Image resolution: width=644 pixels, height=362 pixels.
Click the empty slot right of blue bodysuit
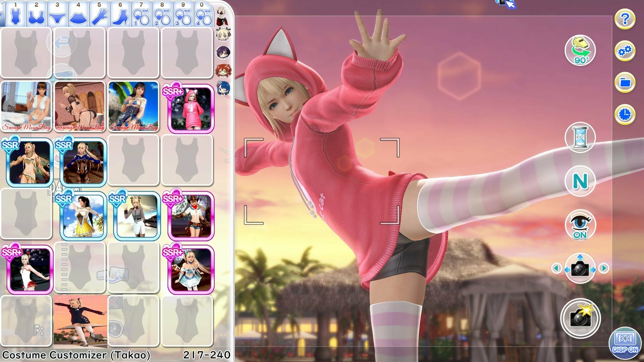(x=134, y=160)
